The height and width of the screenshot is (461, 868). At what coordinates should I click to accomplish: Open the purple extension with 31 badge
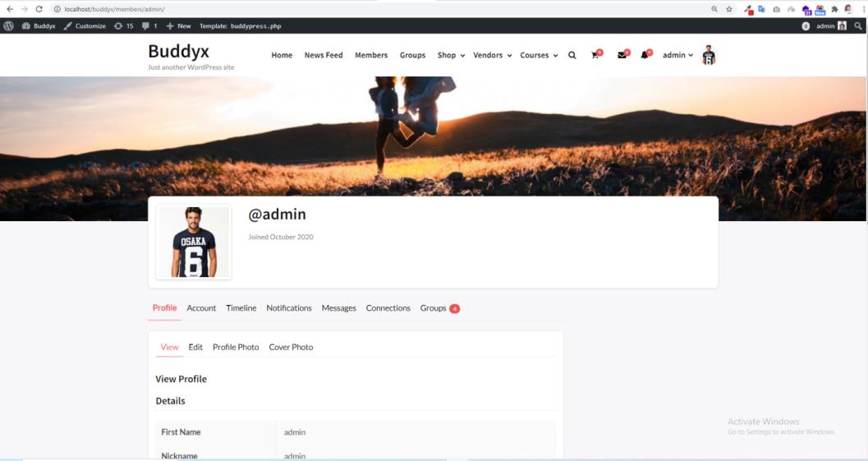click(806, 9)
